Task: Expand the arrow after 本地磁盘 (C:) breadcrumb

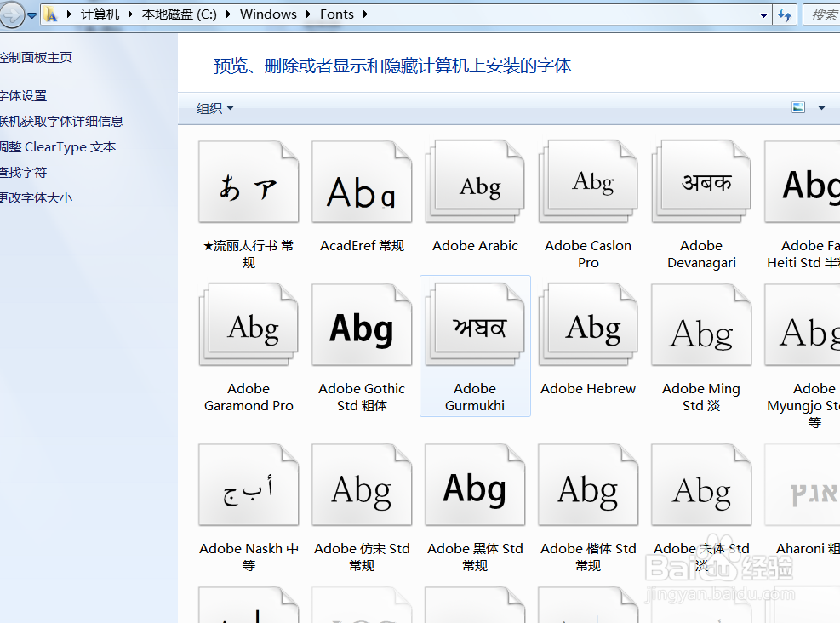Action: tap(228, 14)
